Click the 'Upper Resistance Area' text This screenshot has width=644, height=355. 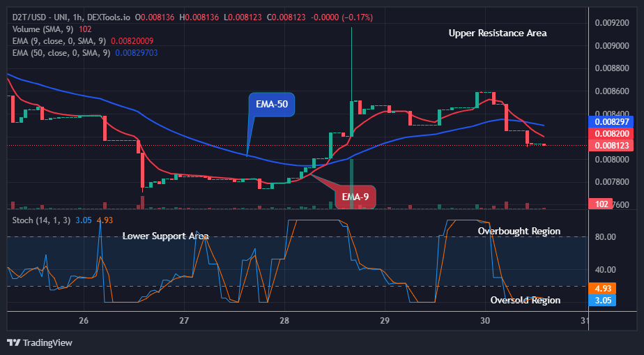coord(498,33)
